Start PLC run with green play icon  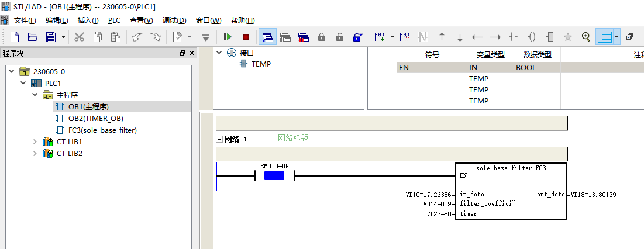pyautogui.click(x=228, y=37)
